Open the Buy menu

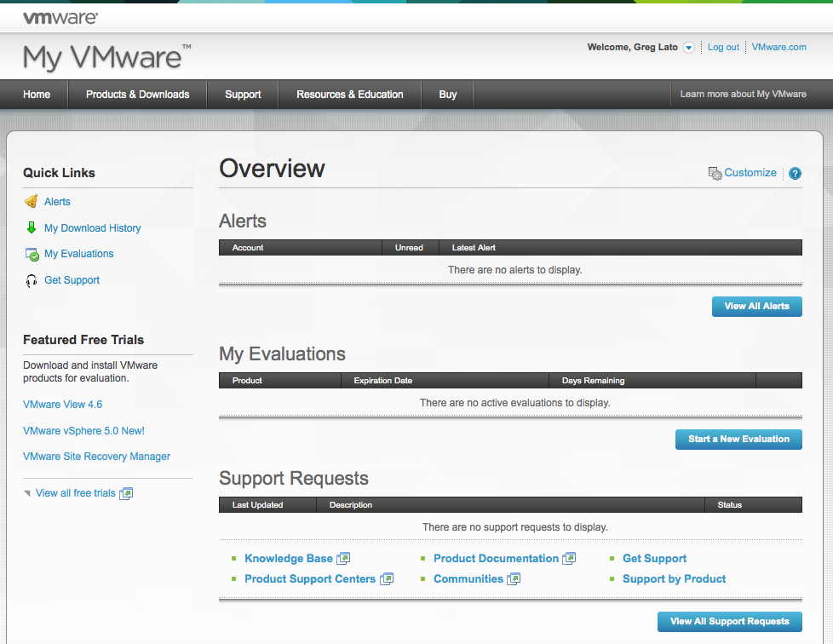(x=448, y=95)
